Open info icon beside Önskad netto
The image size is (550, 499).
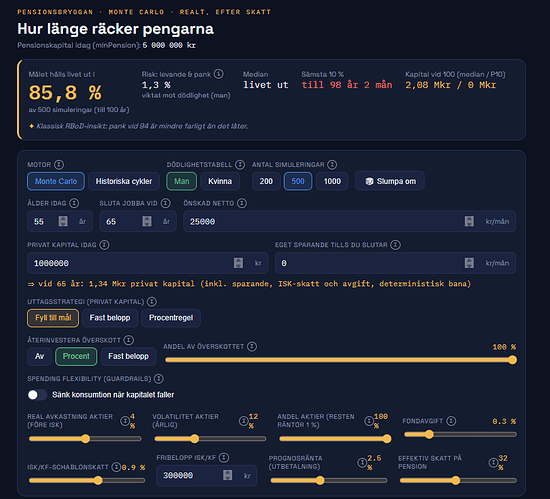coord(242,203)
